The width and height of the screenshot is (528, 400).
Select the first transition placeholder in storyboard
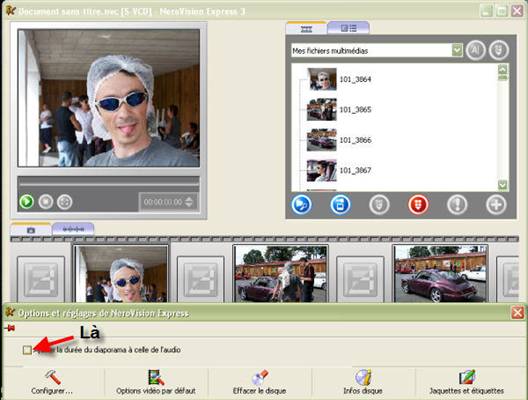click(x=41, y=279)
